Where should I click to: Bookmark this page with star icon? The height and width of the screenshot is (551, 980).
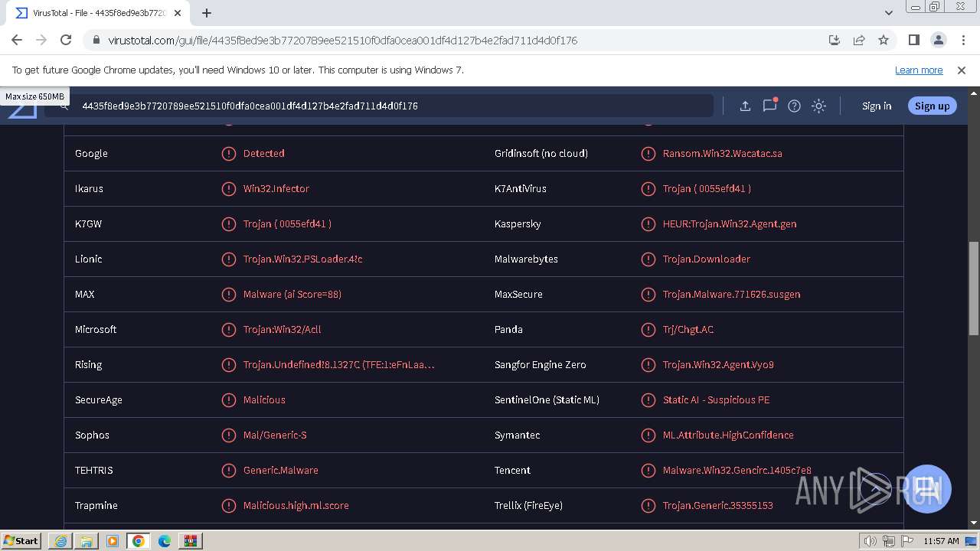coord(884,40)
